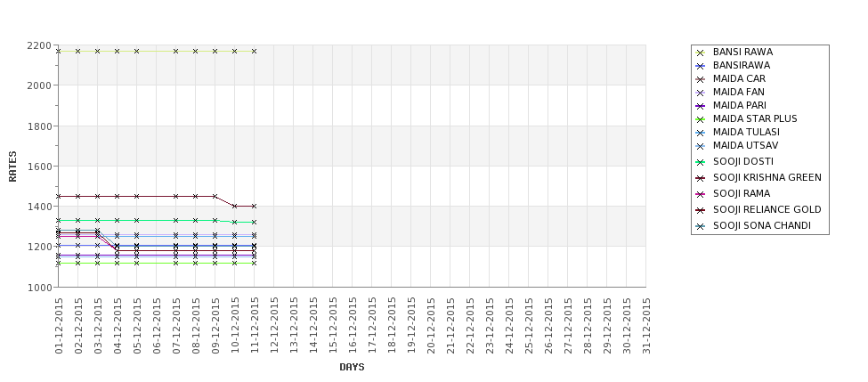Click the 06-12-2015 date label
Image resolution: width=868 pixels, height=382 pixels.
pyautogui.click(x=157, y=326)
